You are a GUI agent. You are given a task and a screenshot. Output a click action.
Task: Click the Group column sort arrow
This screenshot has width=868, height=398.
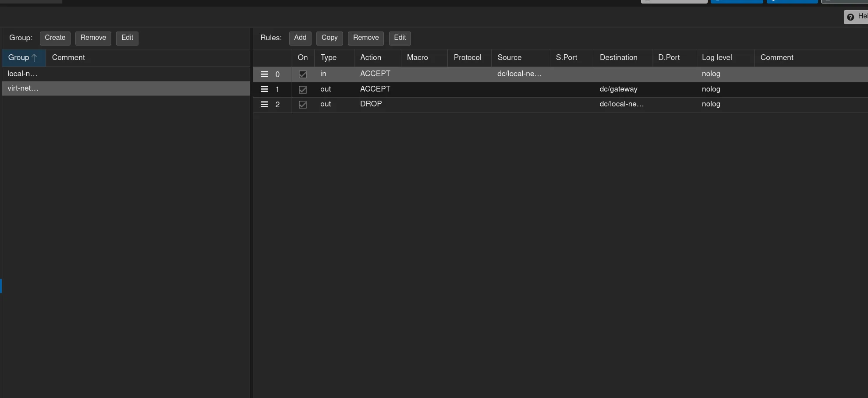coord(34,58)
